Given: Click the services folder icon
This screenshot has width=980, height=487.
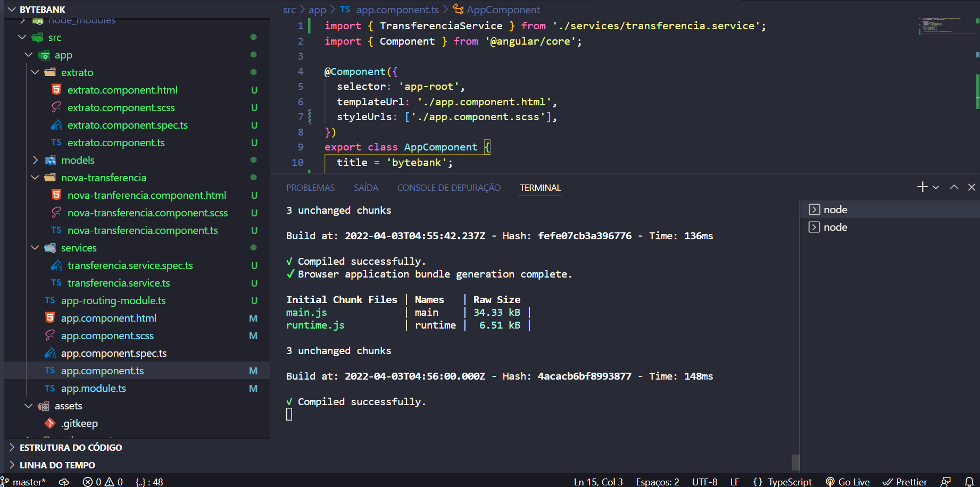Looking at the screenshot, I should tap(50, 248).
